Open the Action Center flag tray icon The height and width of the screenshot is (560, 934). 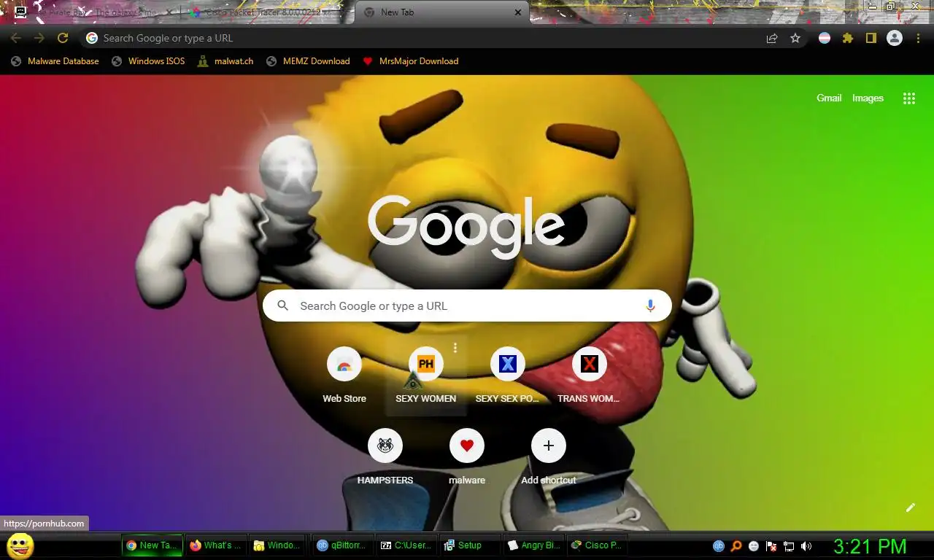[x=771, y=546]
